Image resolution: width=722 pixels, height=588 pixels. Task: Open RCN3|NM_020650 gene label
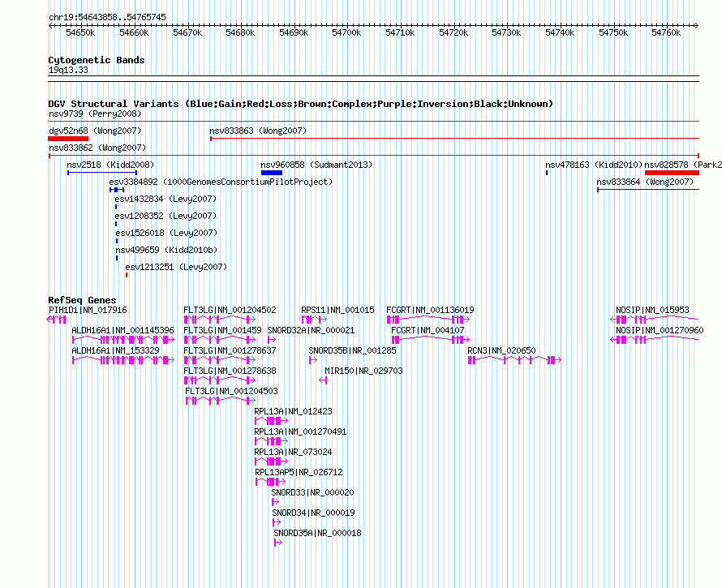pyautogui.click(x=501, y=351)
